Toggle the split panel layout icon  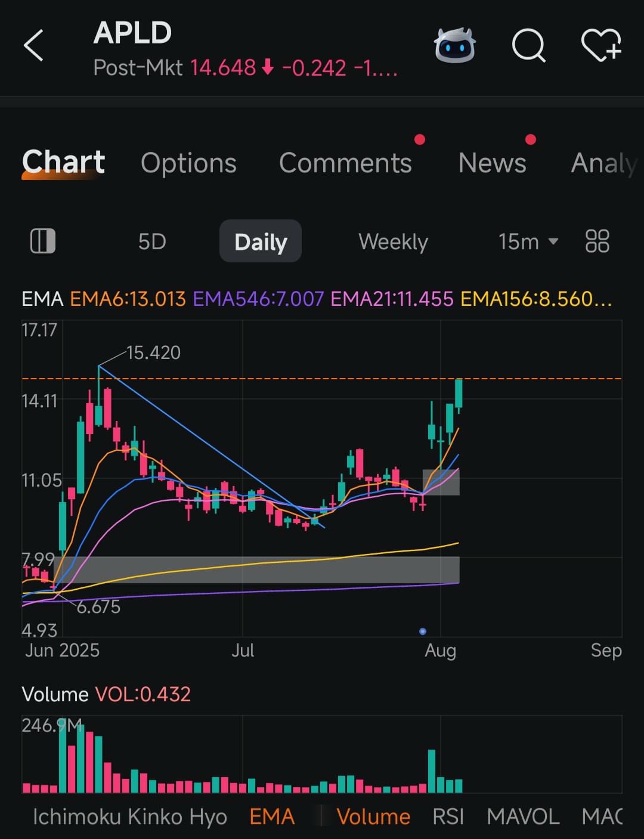[42, 242]
